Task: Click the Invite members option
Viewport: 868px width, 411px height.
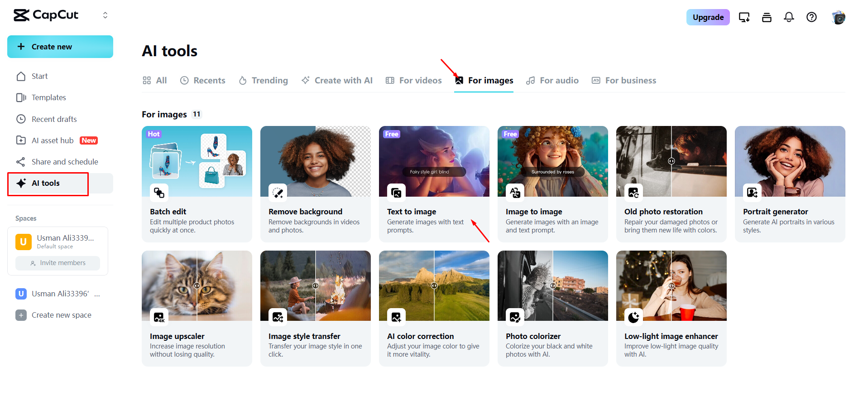Action: pyautogui.click(x=58, y=263)
